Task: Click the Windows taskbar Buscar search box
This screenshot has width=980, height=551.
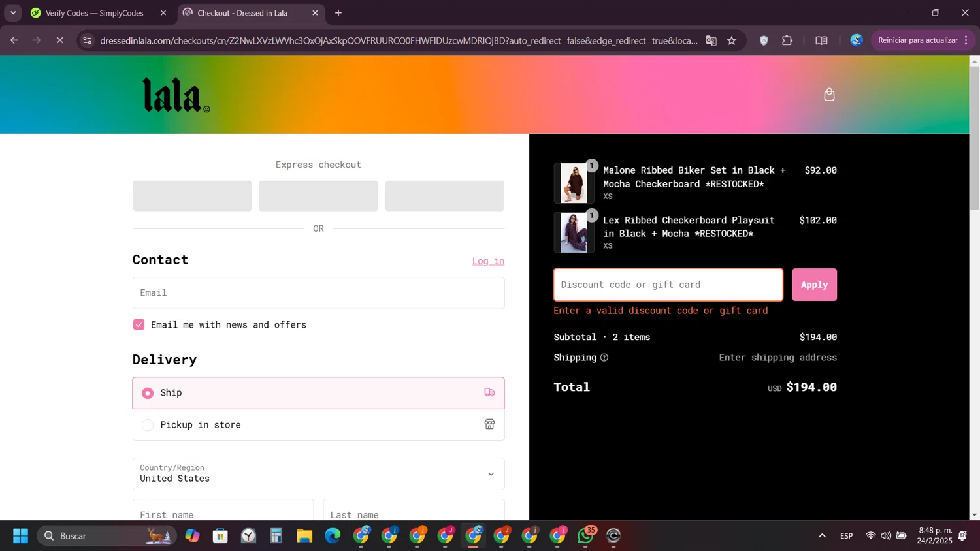Action: (x=106, y=536)
